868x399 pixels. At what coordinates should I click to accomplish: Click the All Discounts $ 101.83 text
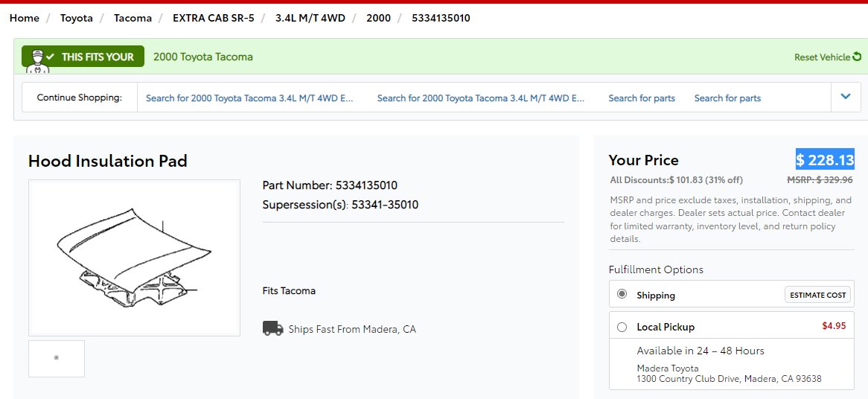coord(677,180)
